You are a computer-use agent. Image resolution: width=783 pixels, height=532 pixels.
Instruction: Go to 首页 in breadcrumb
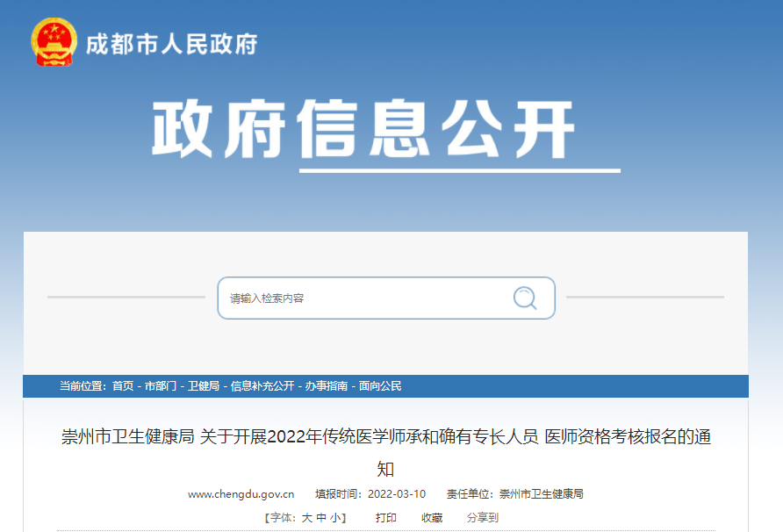pos(123,386)
